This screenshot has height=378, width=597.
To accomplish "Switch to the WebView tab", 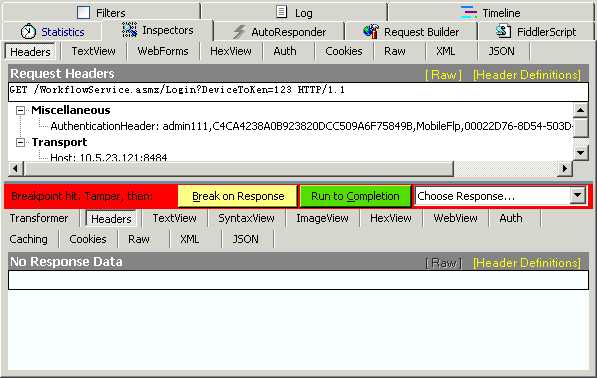I will (455, 219).
